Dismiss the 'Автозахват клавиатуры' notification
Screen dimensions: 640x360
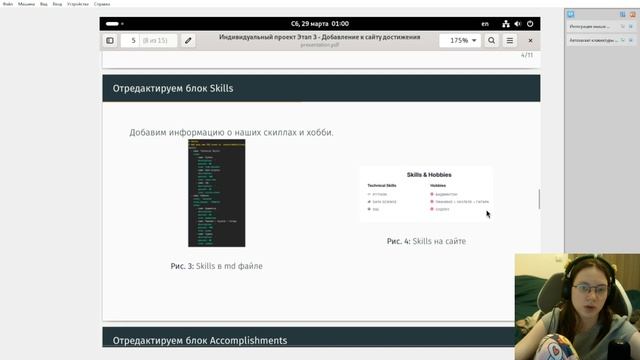click(631, 40)
